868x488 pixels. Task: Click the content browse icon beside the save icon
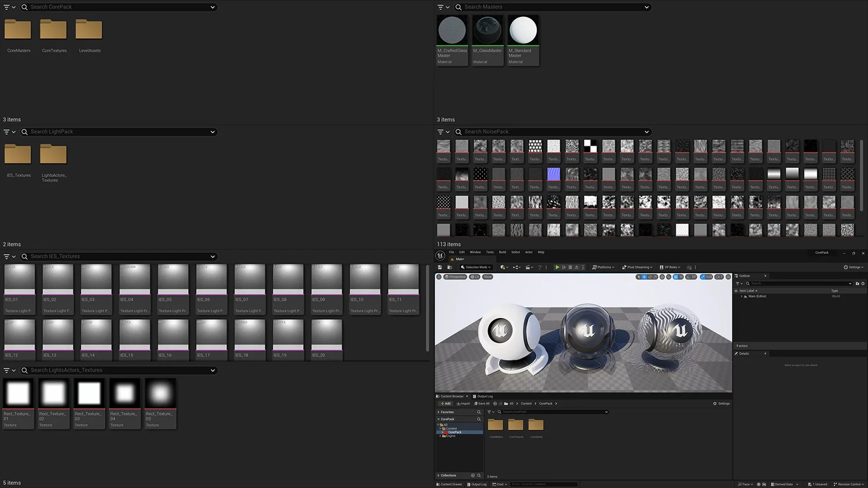point(450,267)
